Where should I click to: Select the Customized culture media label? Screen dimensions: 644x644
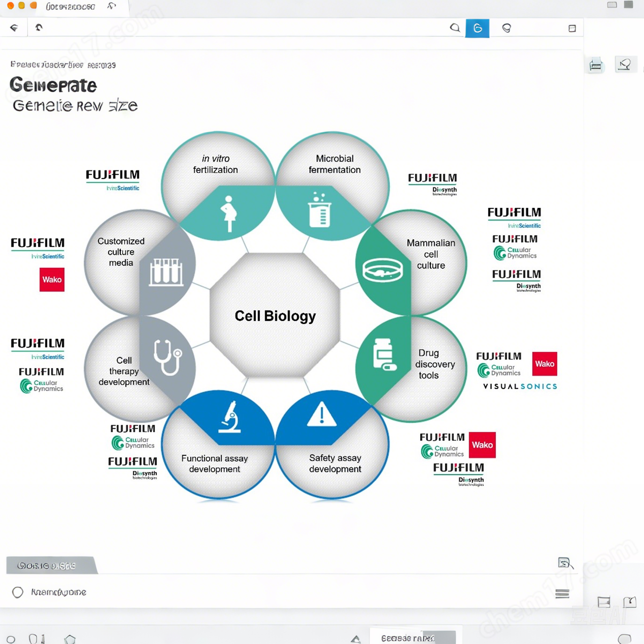pyautogui.click(x=121, y=252)
